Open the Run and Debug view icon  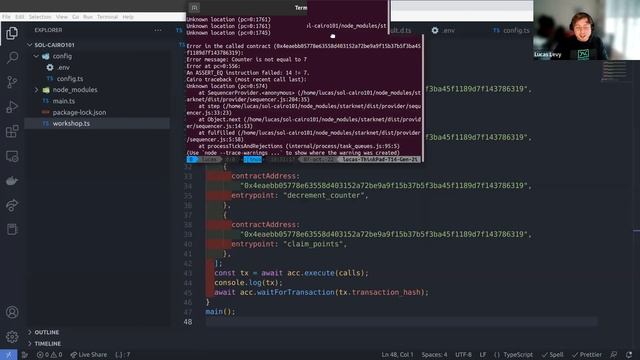pyautogui.click(x=12, y=107)
